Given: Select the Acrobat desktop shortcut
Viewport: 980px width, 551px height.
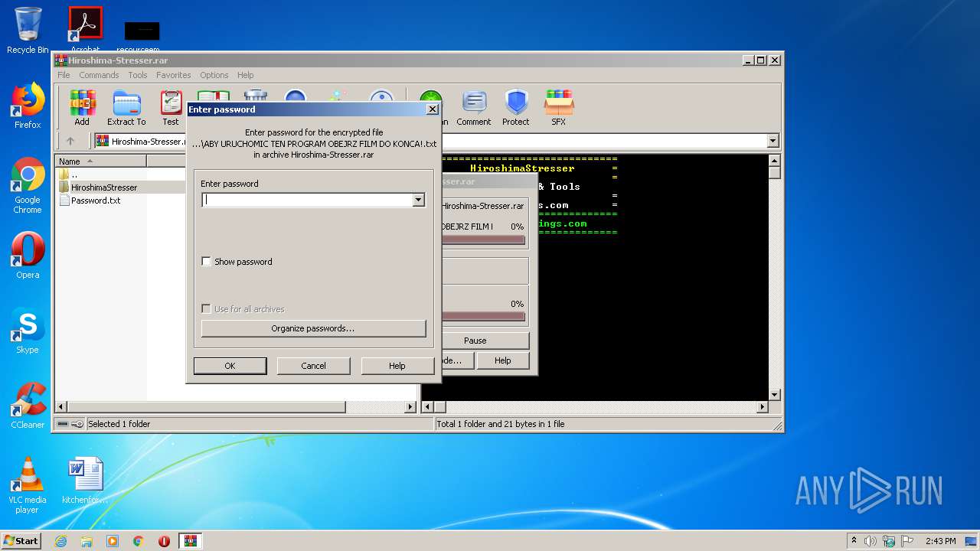Looking at the screenshot, I should tap(85, 31).
